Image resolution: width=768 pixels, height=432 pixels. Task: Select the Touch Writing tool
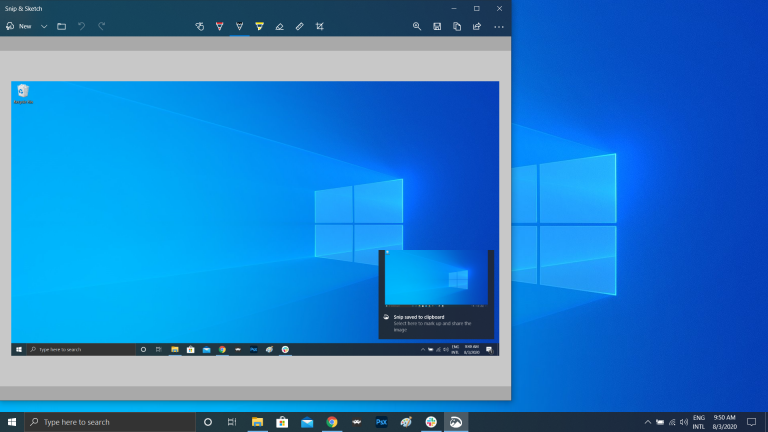[x=199, y=26]
